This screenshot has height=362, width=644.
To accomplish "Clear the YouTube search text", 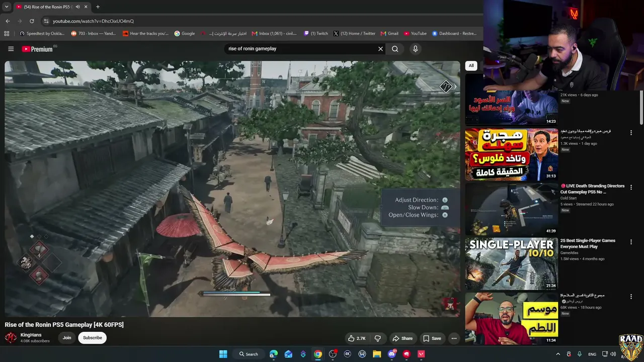I will 380,49.
